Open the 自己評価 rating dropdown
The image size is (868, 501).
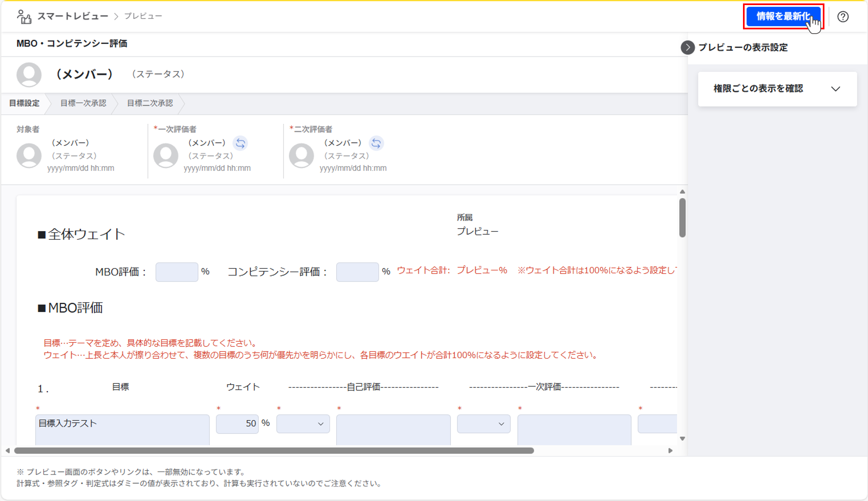pos(303,424)
